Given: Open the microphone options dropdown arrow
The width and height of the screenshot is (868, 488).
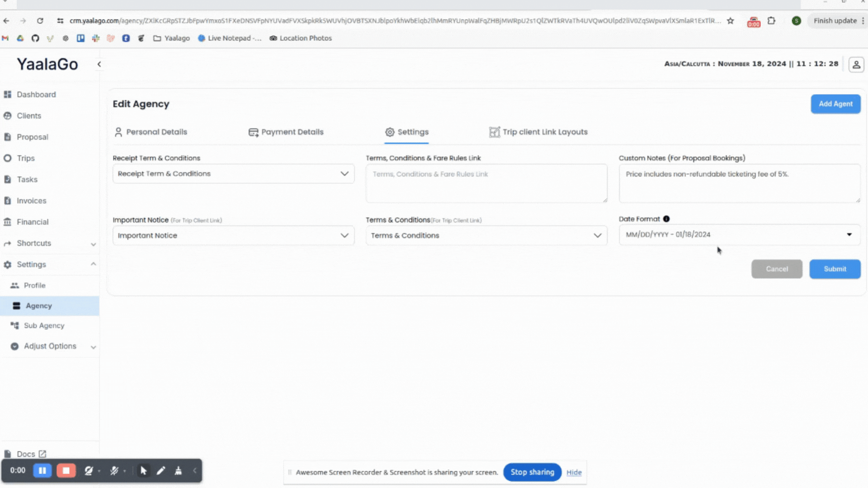Looking at the screenshot, I should click(x=125, y=471).
